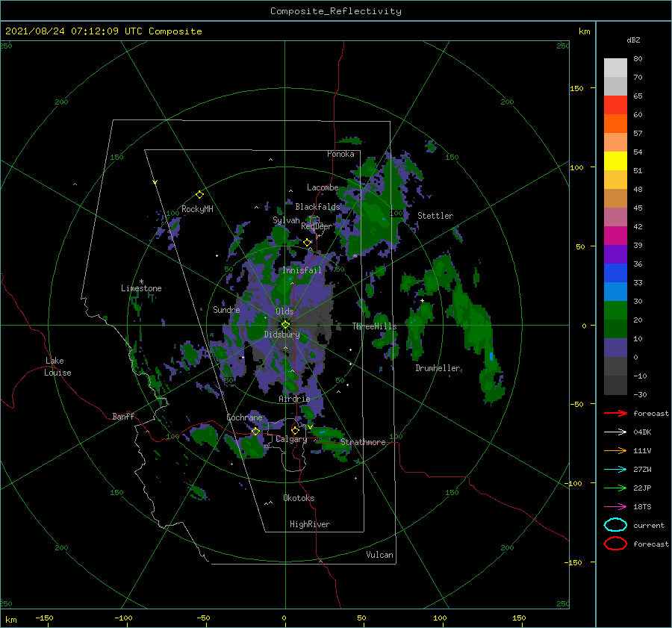Click the 20 dBZ green color swatch
The height and width of the screenshot is (628, 672).
[x=615, y=311]
